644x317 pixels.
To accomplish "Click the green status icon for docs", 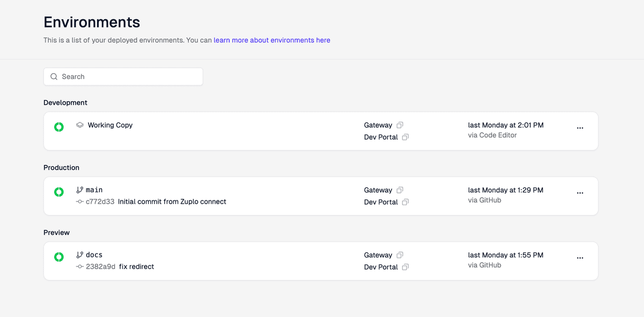I will [x=58, y=257].
